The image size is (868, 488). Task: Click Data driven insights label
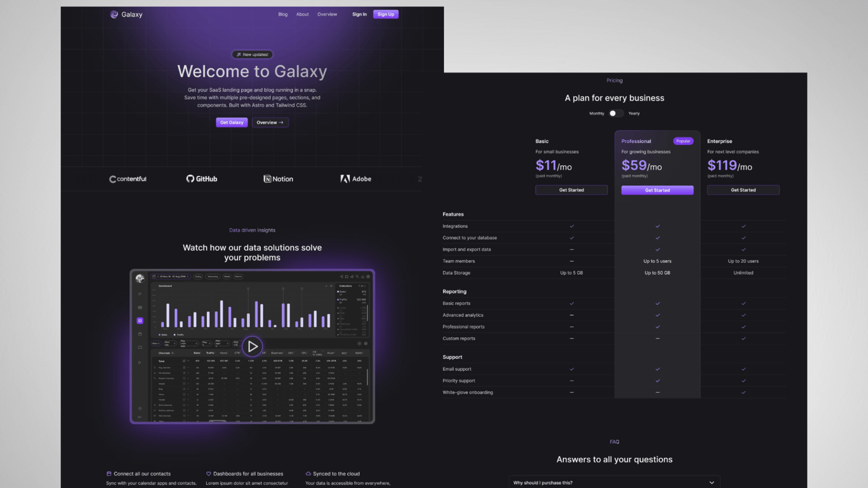252,230
